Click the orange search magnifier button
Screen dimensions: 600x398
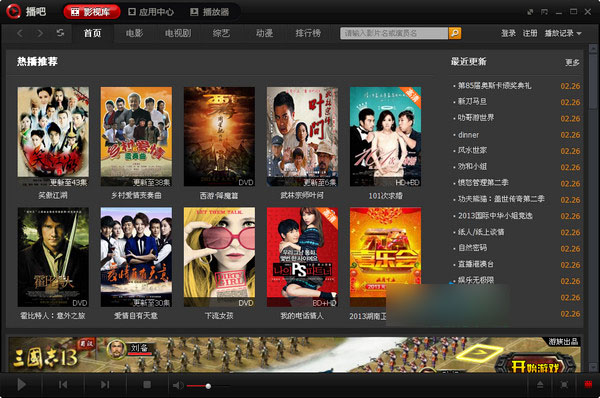pos(455,33)
